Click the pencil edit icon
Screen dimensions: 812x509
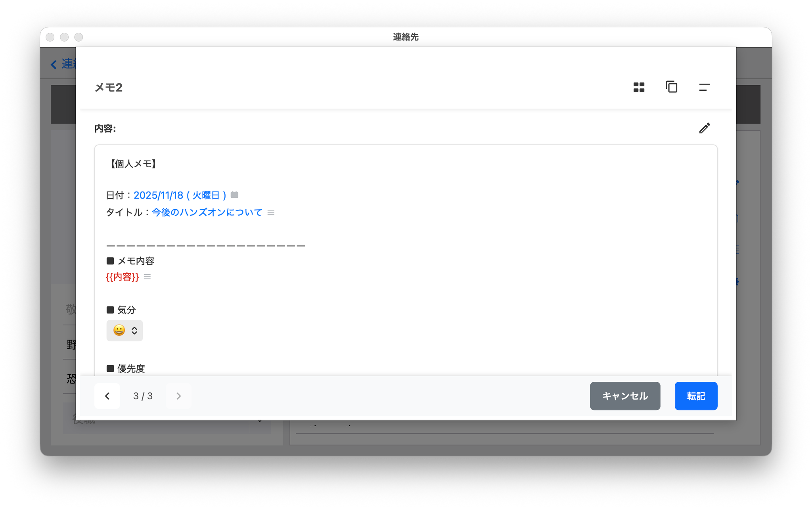tap(704, 128)
